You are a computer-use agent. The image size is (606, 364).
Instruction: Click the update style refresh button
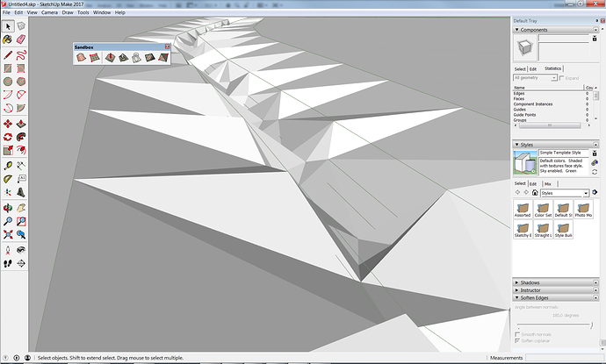coord(595,172)
